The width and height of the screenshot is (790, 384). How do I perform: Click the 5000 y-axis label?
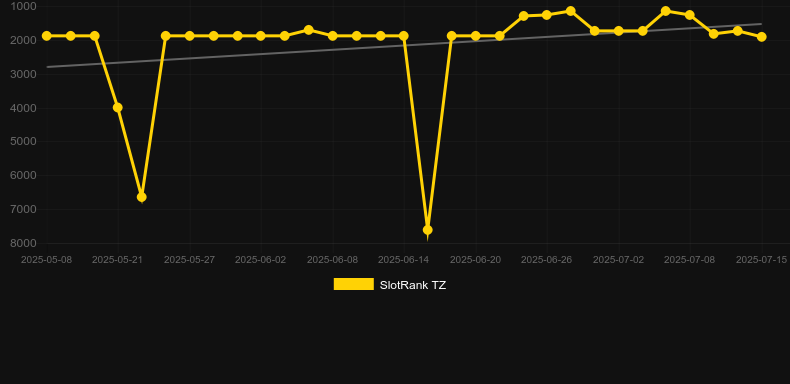coord(23,141)
